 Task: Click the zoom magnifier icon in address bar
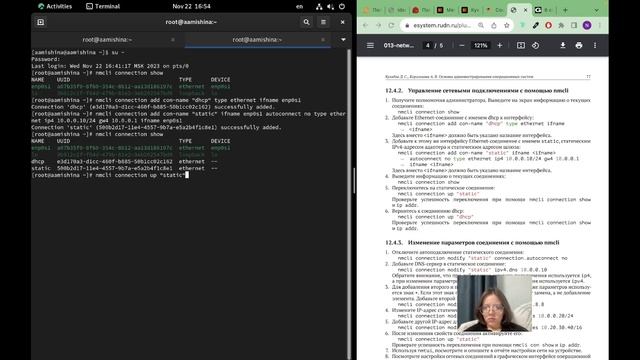point(481,25)
